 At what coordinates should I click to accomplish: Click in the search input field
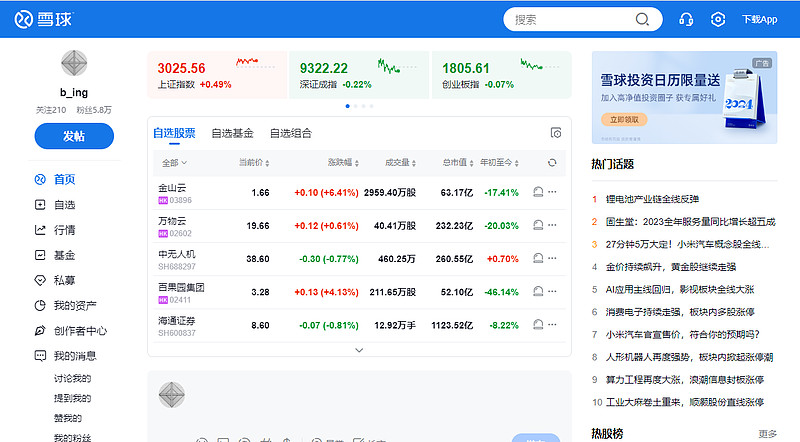pyautogui.click(x=571, y=19)
